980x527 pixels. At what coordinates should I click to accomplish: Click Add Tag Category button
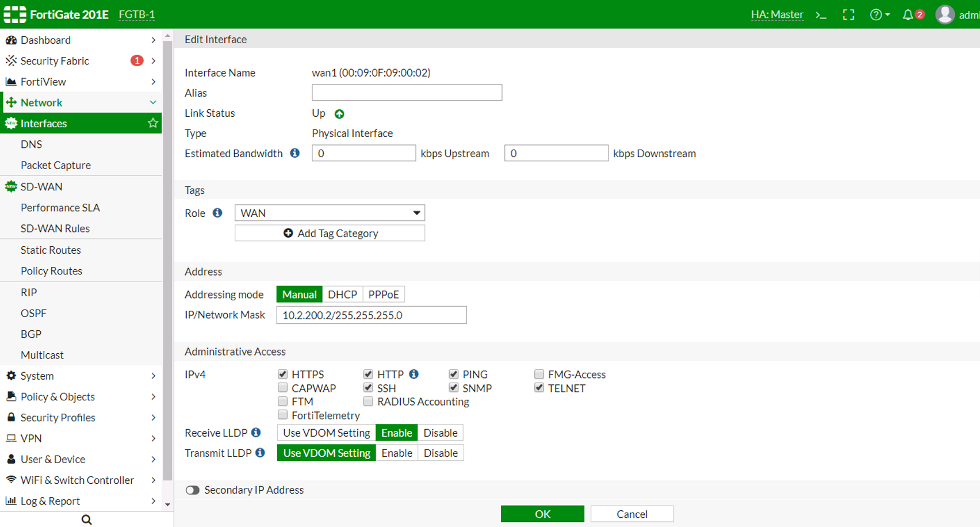[x=330, y=233]
